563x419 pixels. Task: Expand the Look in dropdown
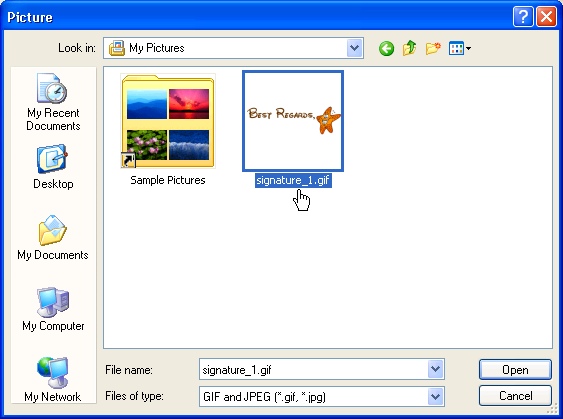[355, 48]
